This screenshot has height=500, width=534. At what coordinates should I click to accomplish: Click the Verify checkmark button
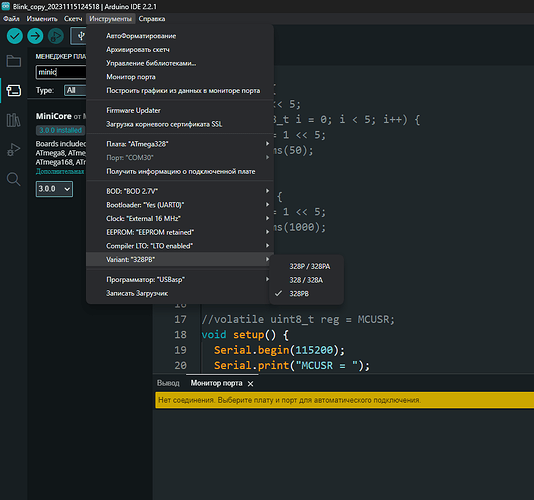pos(15,36)
